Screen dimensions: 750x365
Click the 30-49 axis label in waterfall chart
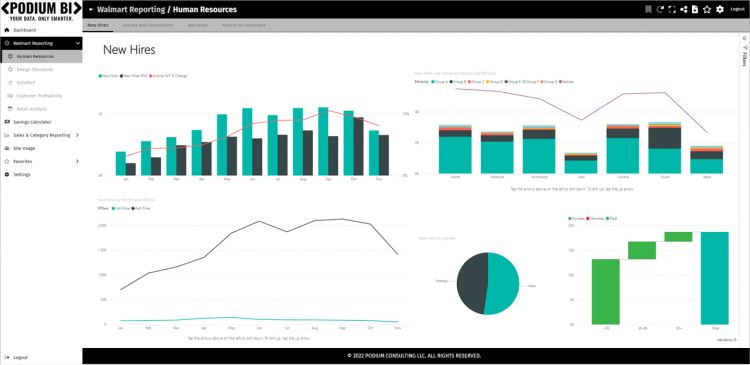642,328
